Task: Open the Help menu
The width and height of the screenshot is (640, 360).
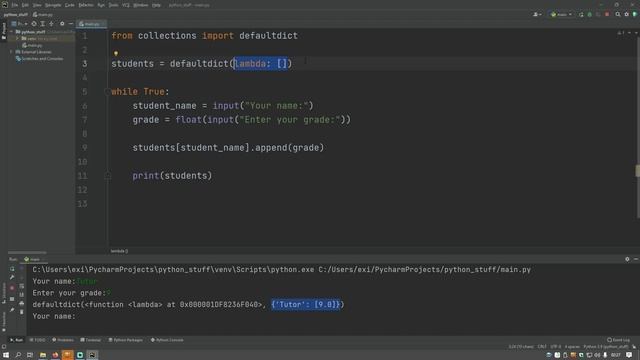Action: [x=156, y=5]
